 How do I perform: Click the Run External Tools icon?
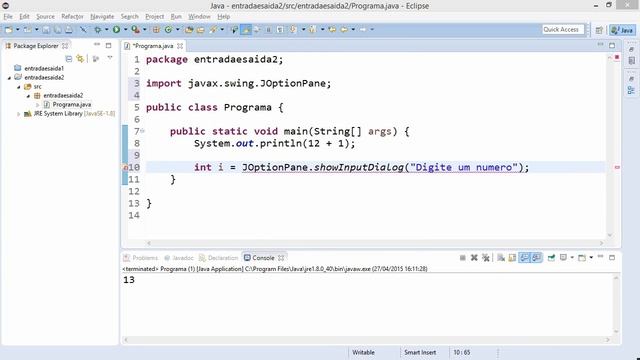coord(135,29)
